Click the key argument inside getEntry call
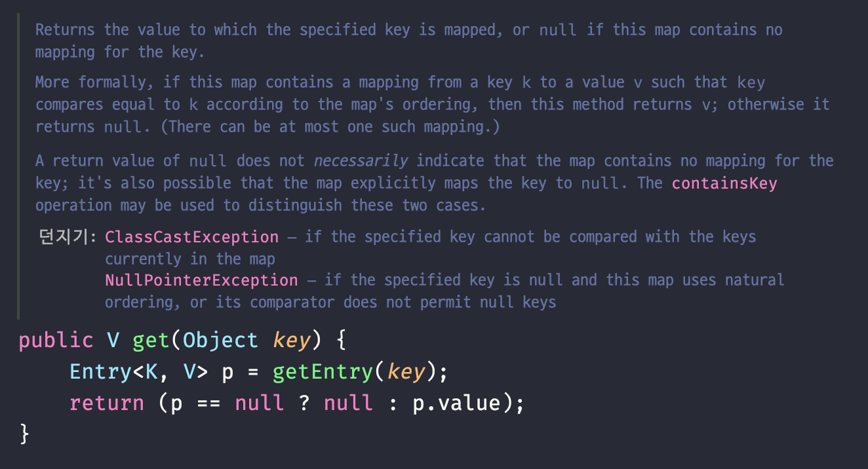The width and height of the screenshot is (868, 469). (405, 372)
